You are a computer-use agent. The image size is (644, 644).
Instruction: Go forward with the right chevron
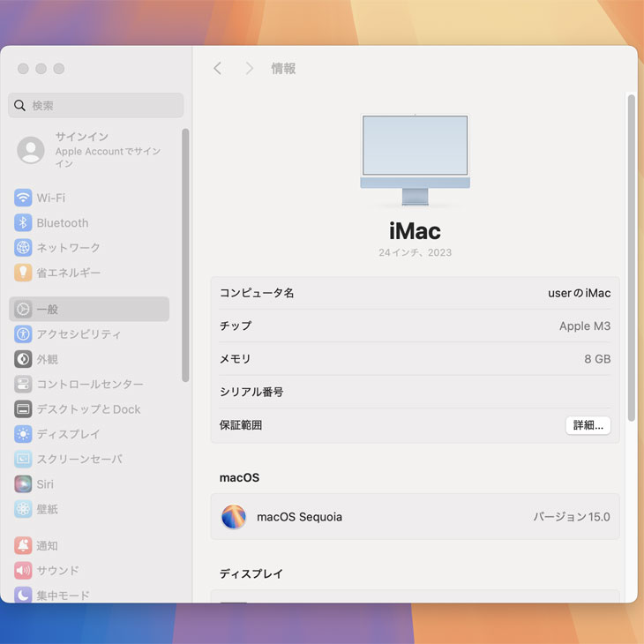[x=249, y=68]
